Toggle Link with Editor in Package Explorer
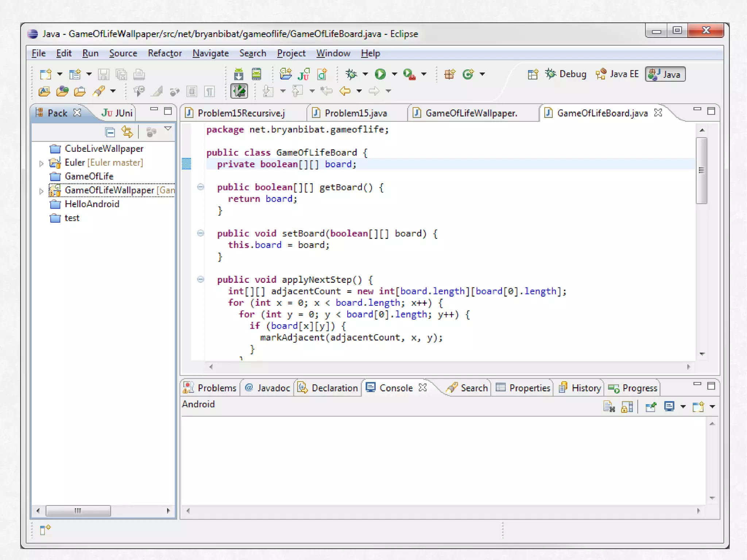Viewport: 747px width, 560px height. click(127, 132)
